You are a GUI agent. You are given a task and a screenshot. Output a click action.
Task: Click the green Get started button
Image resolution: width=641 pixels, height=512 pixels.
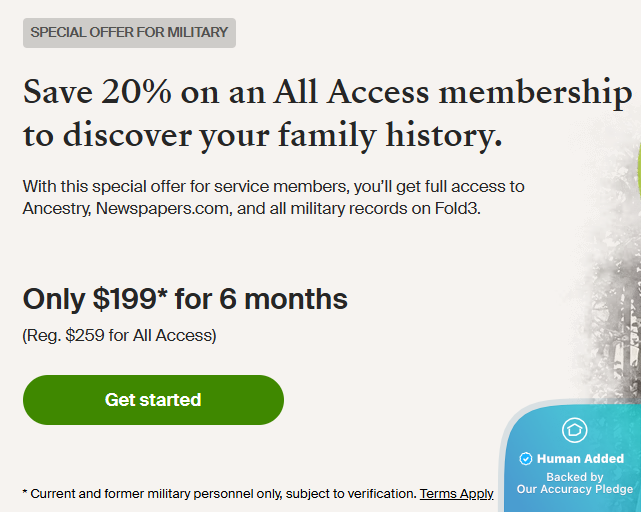(x=153, y=400)
